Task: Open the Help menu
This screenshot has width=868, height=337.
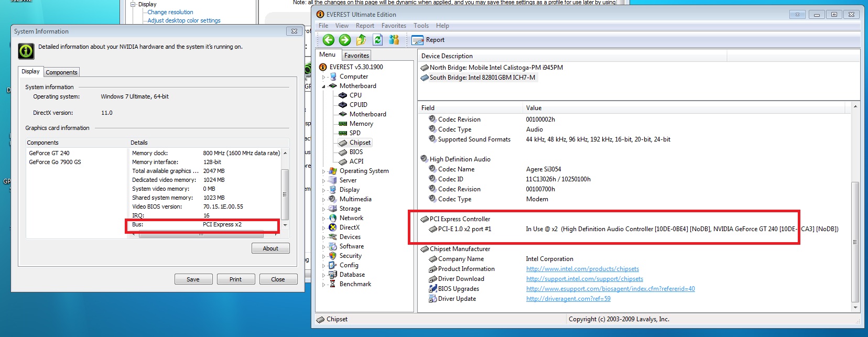Action: (442, 26)
